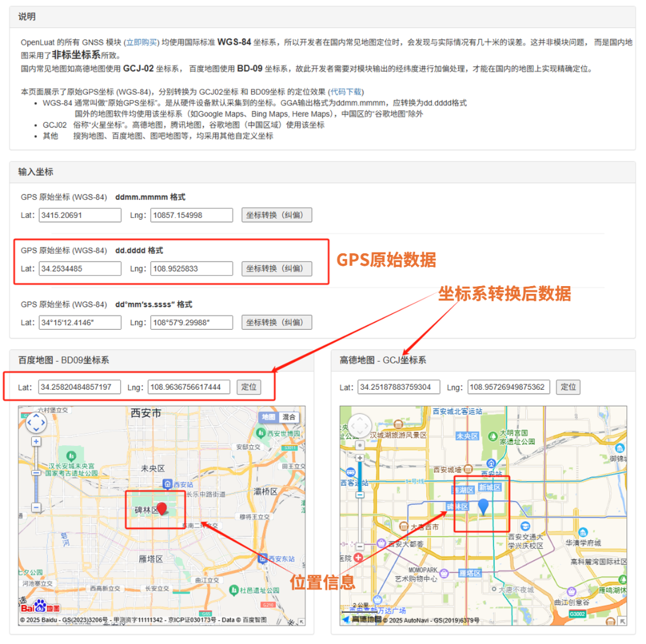Switch Baidu map to 混合 view
The width and height of the screenshot is (646, 644).
click(289, 417)
